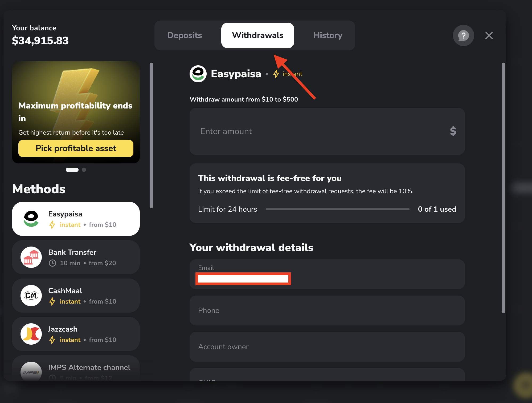Focus the Account owner field
532x403 pixels.
pos(327,347)
